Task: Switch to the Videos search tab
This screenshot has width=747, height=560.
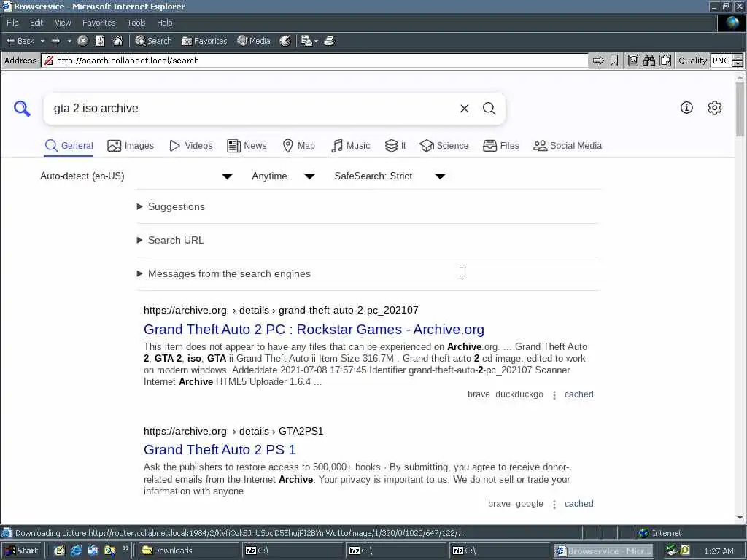Action: pos(191,146)
